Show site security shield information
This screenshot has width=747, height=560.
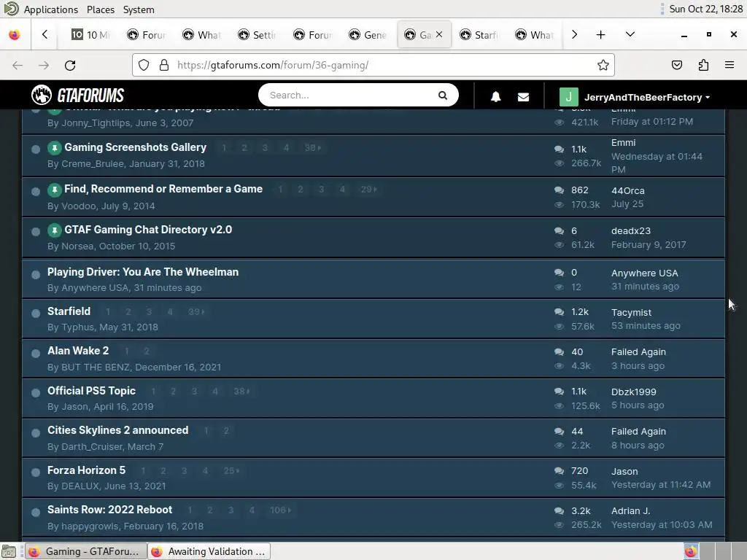coord(144,65)
